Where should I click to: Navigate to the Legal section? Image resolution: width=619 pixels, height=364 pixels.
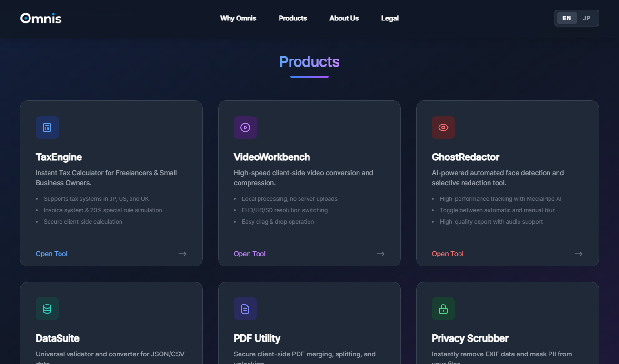click(390, 18)
